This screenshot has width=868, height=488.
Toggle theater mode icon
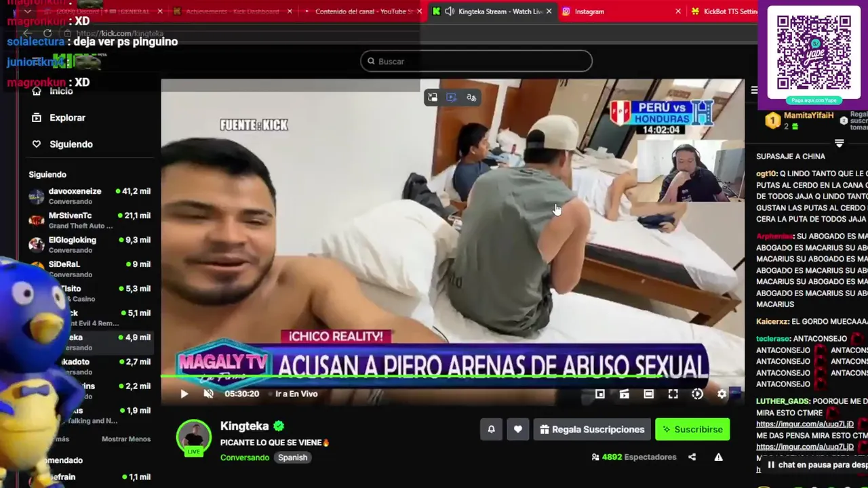(x=649, y=394)
